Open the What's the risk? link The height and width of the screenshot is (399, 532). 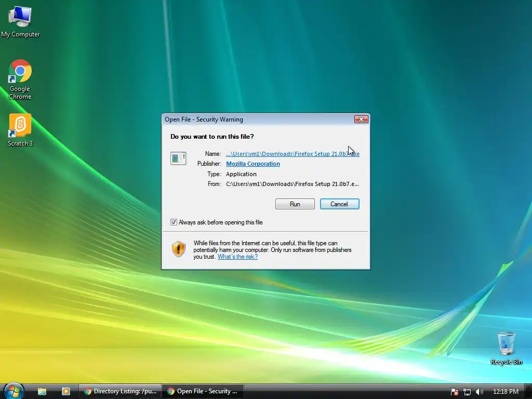pos(237,257)
